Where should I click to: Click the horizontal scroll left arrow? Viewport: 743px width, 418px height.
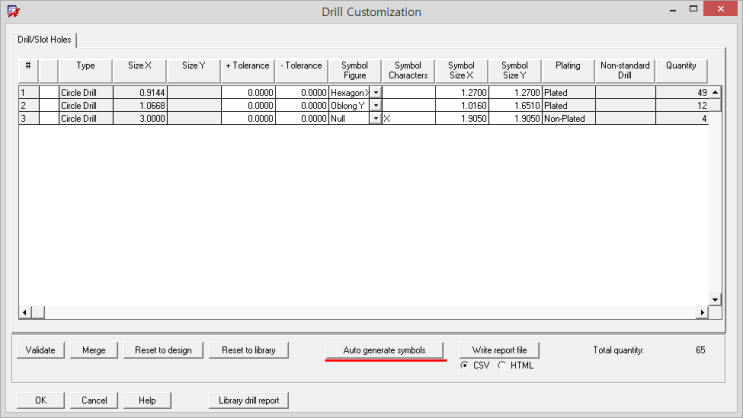[x=25, y=312]
